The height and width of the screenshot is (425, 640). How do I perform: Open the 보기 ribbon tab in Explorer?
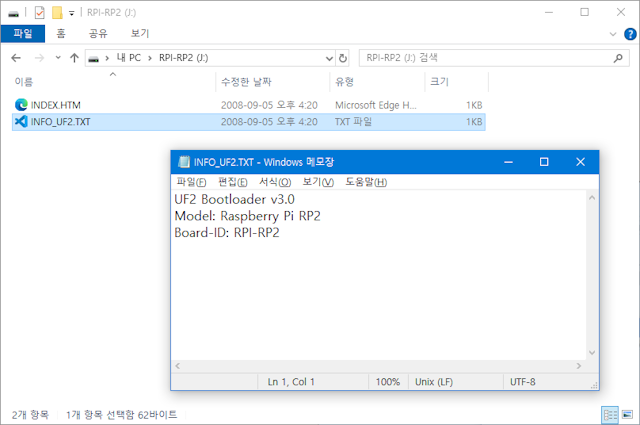click(140, 33)
